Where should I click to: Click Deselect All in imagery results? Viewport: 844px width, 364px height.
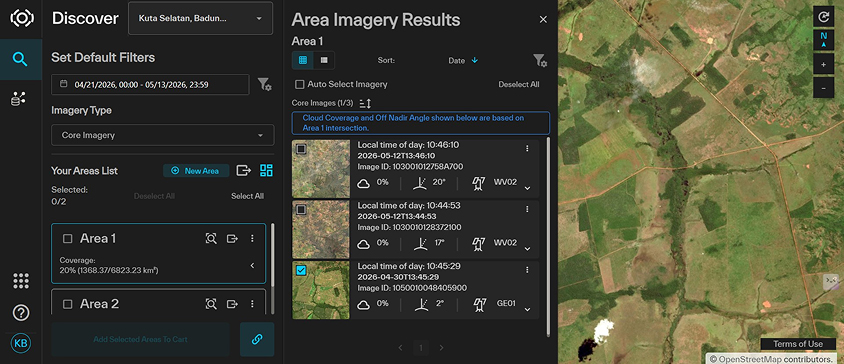519,85
